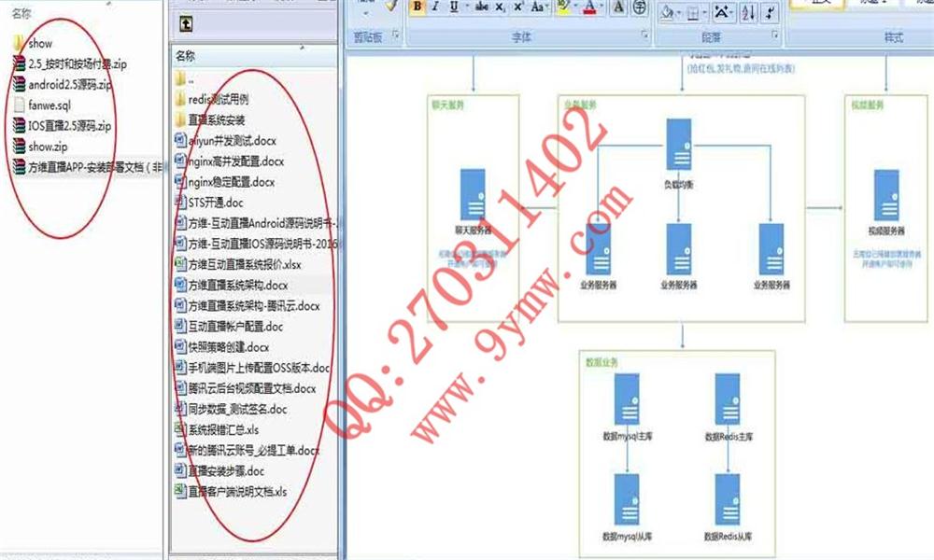934x560 pixels.
Task: Click 负载均衡 server icon in diagram
Action: coord(679,145)
